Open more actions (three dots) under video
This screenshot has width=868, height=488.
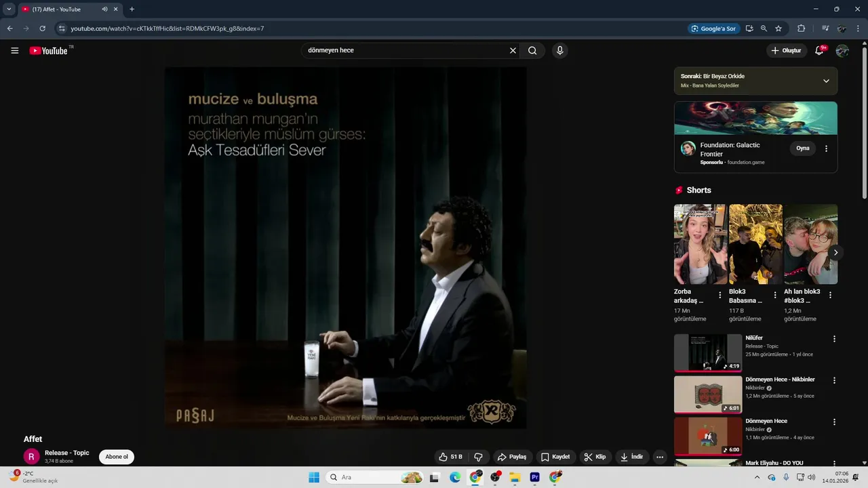point(659,457)
